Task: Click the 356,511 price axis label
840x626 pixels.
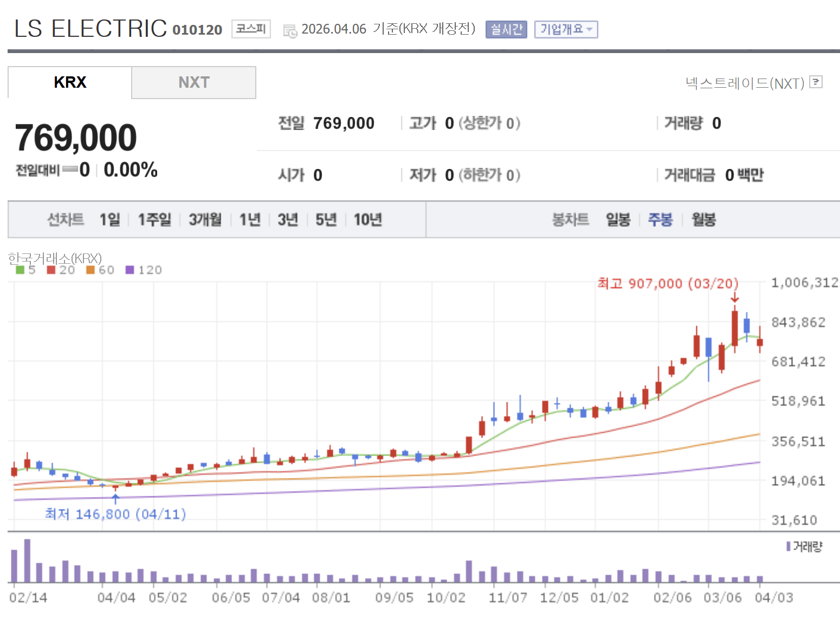Action: (798, 441)
